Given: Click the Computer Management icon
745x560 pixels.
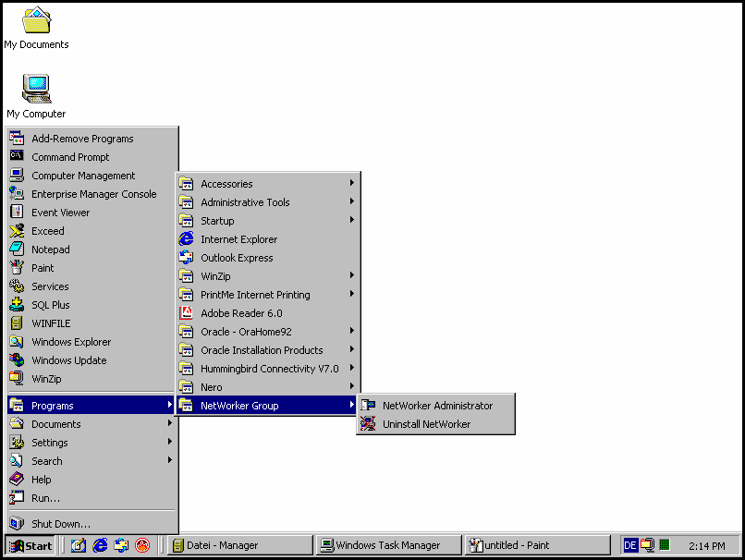Looking at the screenshot, I should tap(17, 176).
